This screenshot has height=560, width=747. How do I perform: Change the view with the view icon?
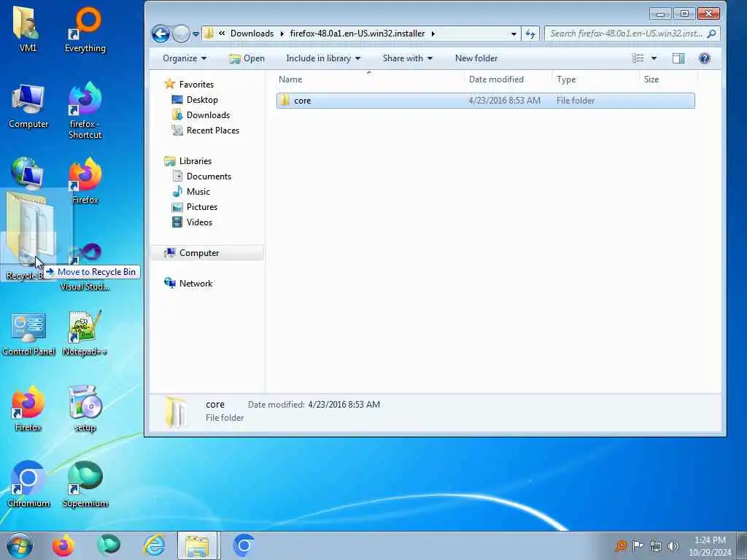click(638, 58)
